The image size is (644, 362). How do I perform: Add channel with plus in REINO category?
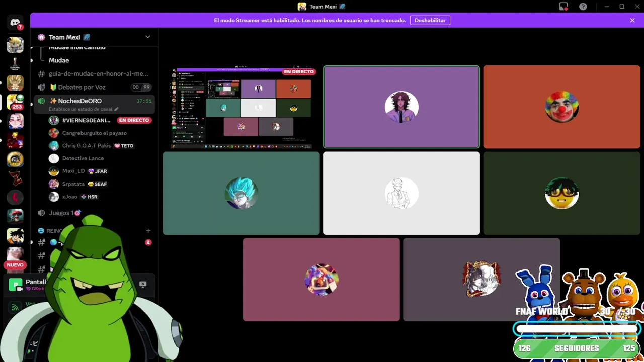click(x=148, y=231)
